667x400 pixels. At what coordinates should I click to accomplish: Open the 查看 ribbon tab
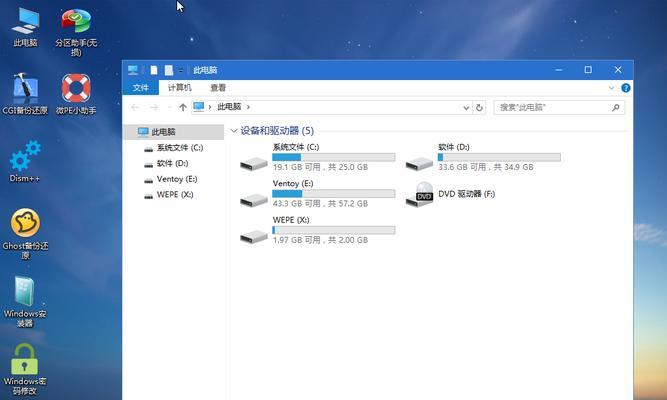[218, 88]
